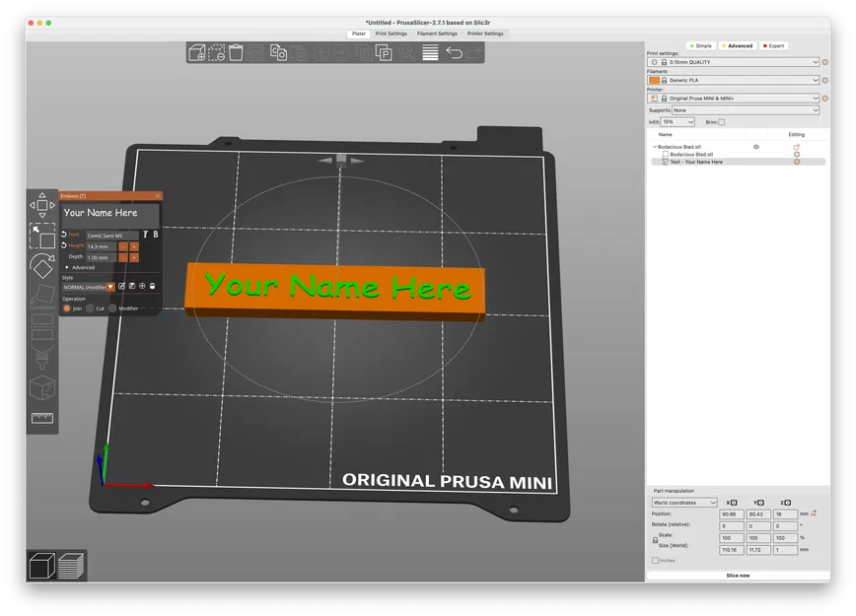Delete the current emboss style

[152, 286]
